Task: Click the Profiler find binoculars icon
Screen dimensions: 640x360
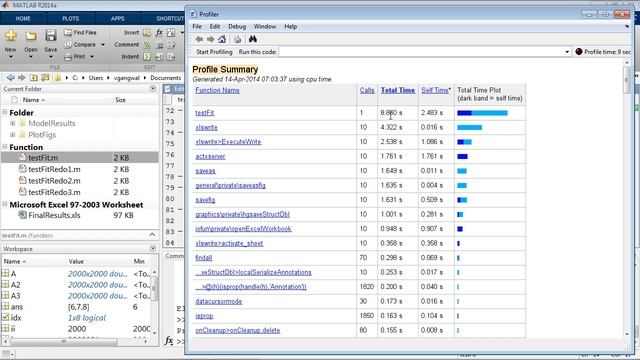Action: click(x=253, y=39)
